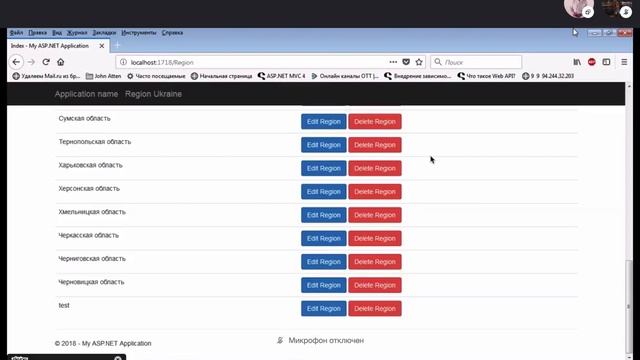Open the Файл menu

(x=16, y=33)
